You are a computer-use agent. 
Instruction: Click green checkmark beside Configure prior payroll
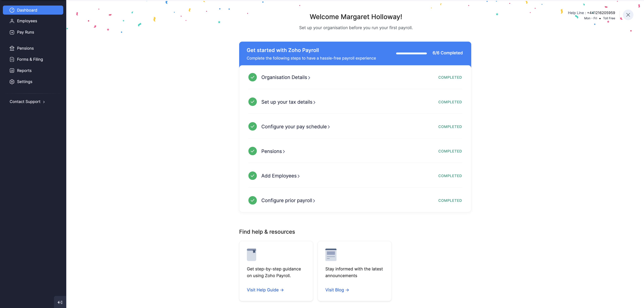point(253,200)
